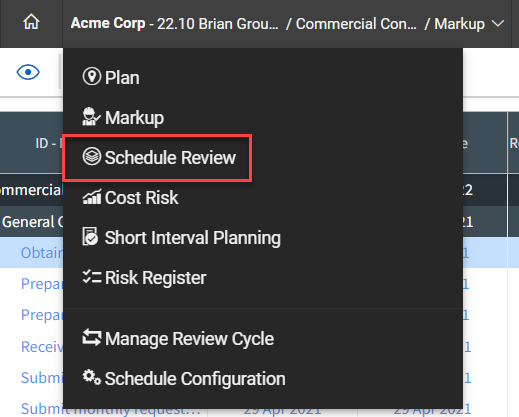Click the Short Interval Planning document icon
Viewport: 519px width, 417px height.
pyautogui.click(x=90, y=237)
